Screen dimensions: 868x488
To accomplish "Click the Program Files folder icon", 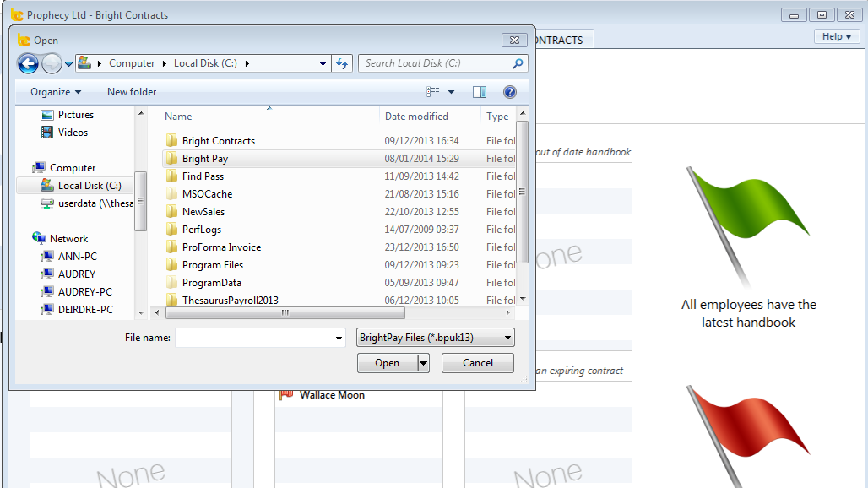I will click(x=172, y=264).
